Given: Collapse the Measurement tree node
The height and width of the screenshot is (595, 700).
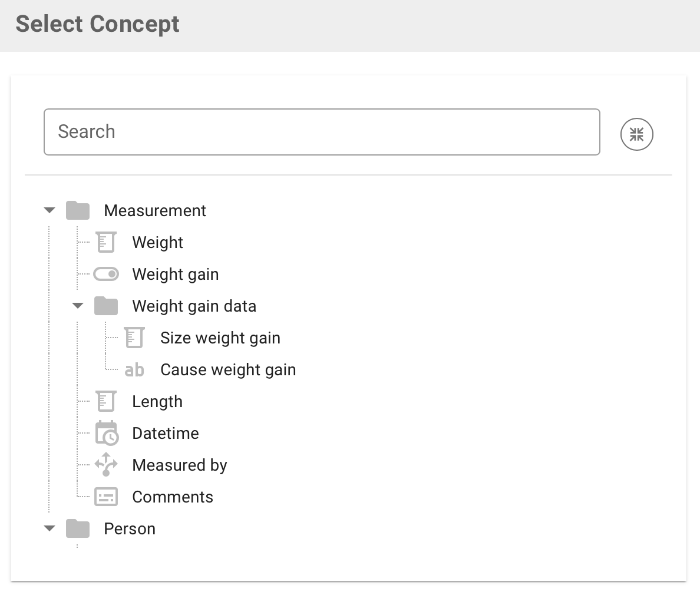Looking at the screenshot, I should [49, 210].
